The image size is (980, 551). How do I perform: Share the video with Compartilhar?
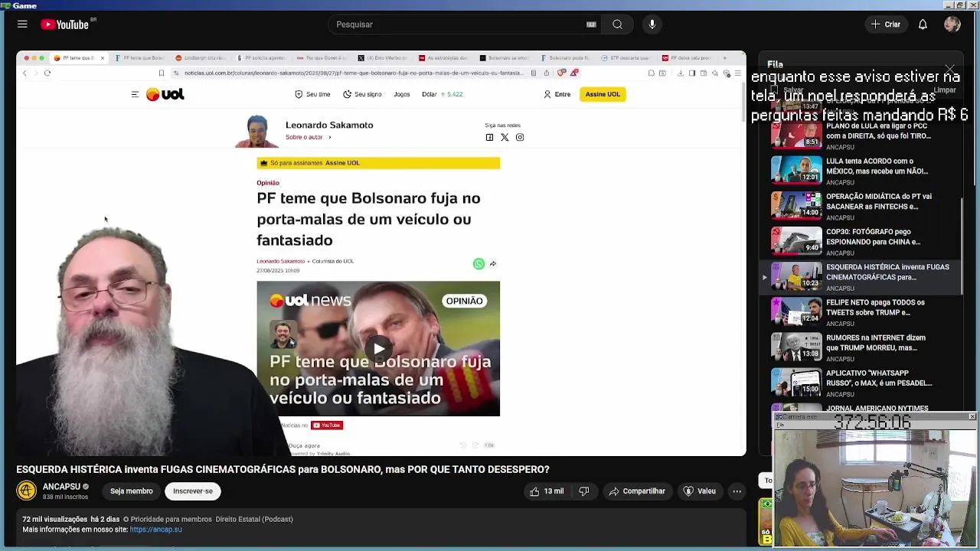(637, 491)
